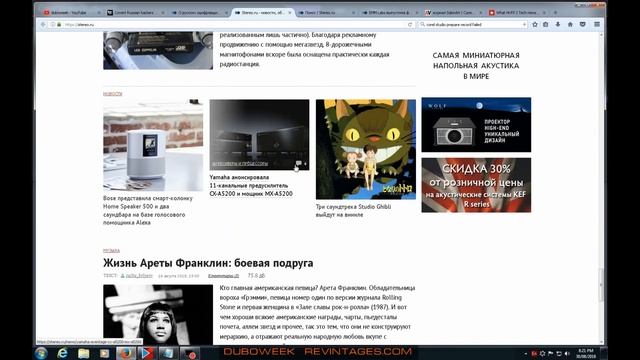Open the Firefox hamburger menu
Image resolution: width=640 pixels, height=360 pixels.
pyautogui.click(x=597, y=24)
